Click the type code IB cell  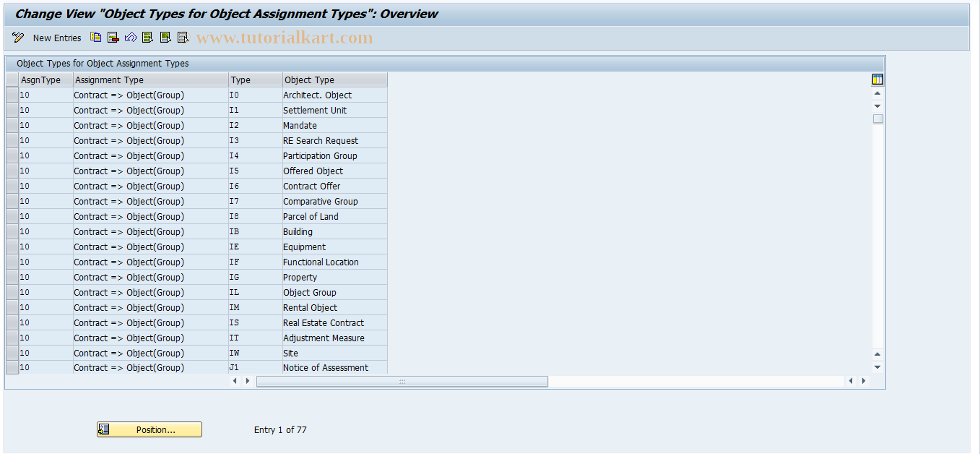[x=256, y=232]
